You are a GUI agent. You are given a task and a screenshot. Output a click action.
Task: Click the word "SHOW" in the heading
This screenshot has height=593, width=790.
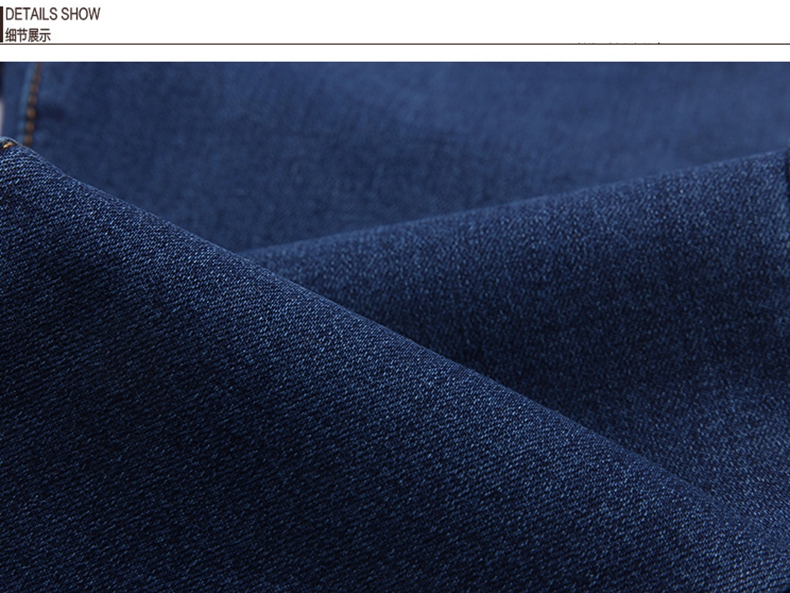tap(81, 15)
